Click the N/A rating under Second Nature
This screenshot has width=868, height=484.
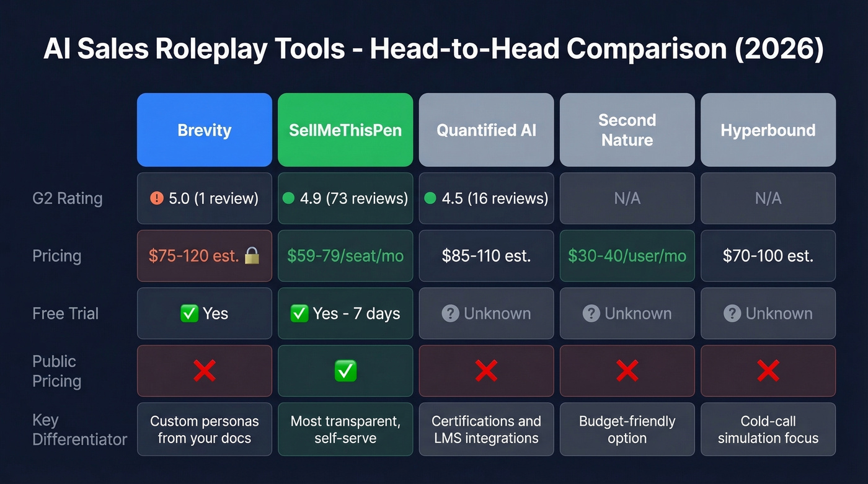click(627, 198)
